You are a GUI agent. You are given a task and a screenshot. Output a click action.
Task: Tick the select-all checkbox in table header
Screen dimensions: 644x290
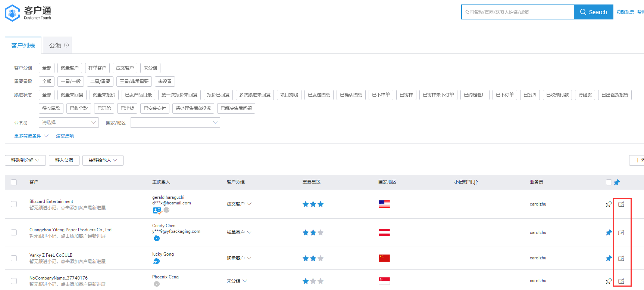tap(14, 182)
